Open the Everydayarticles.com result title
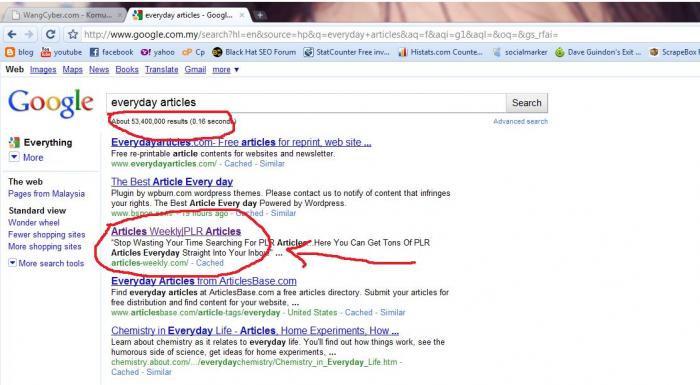The width and height of the screenshot is (700, 385). click(241, 142)
